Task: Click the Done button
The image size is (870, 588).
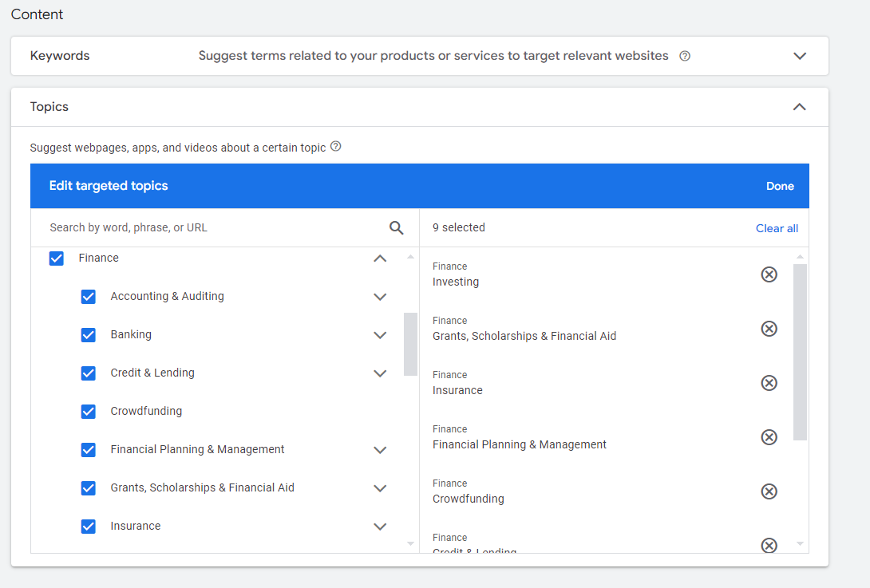Action: [x=780, y=186]
